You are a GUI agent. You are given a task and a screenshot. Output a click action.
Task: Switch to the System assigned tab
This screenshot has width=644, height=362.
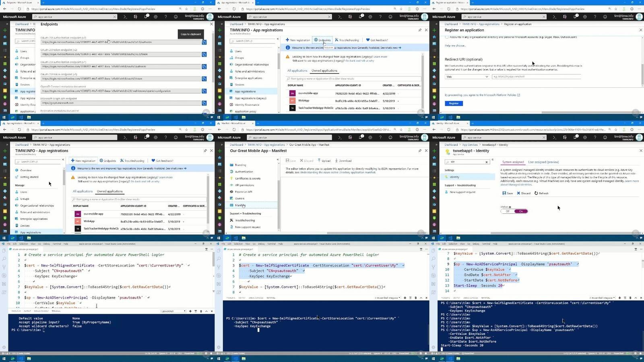(x=513, y=162)
